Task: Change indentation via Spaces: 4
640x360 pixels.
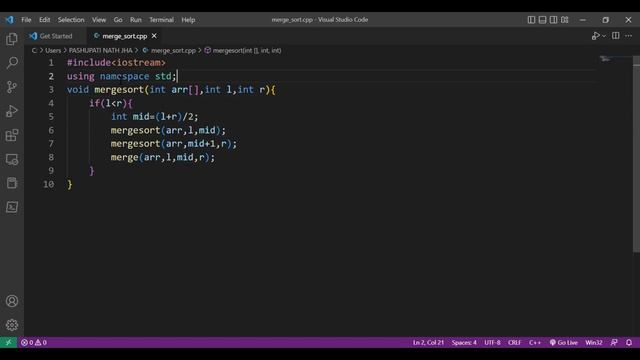Action: pyautogui.click(x=464, y=342)
